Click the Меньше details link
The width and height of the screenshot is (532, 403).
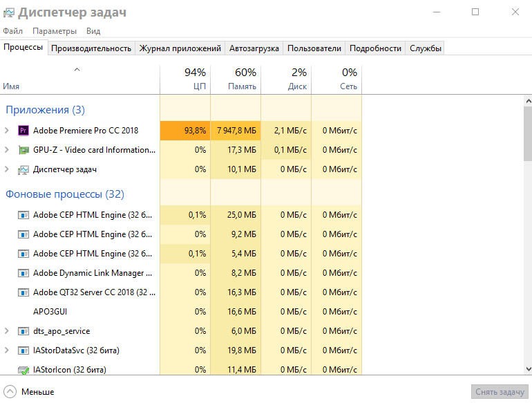(38, 392)
